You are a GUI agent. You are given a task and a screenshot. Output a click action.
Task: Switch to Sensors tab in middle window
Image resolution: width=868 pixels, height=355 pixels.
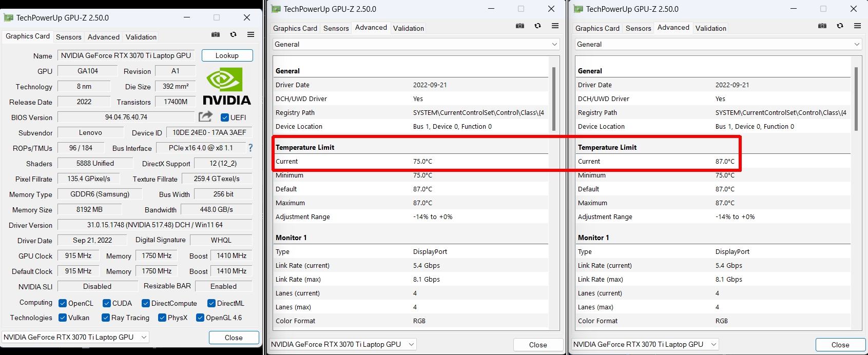click(336, 28)
